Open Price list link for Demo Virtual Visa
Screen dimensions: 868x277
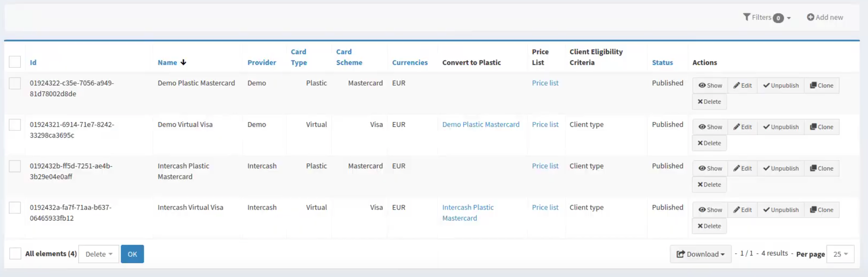coord(545,124)
